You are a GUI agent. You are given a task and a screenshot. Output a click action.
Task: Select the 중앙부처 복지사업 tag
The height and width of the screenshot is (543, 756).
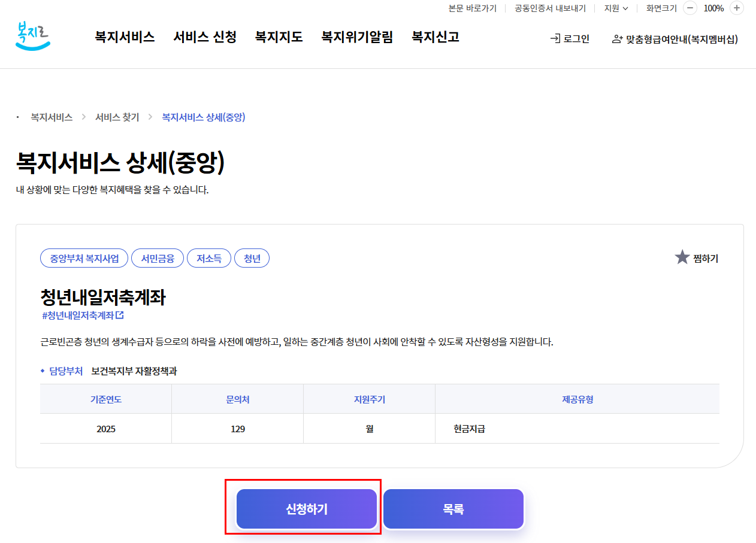84,259
